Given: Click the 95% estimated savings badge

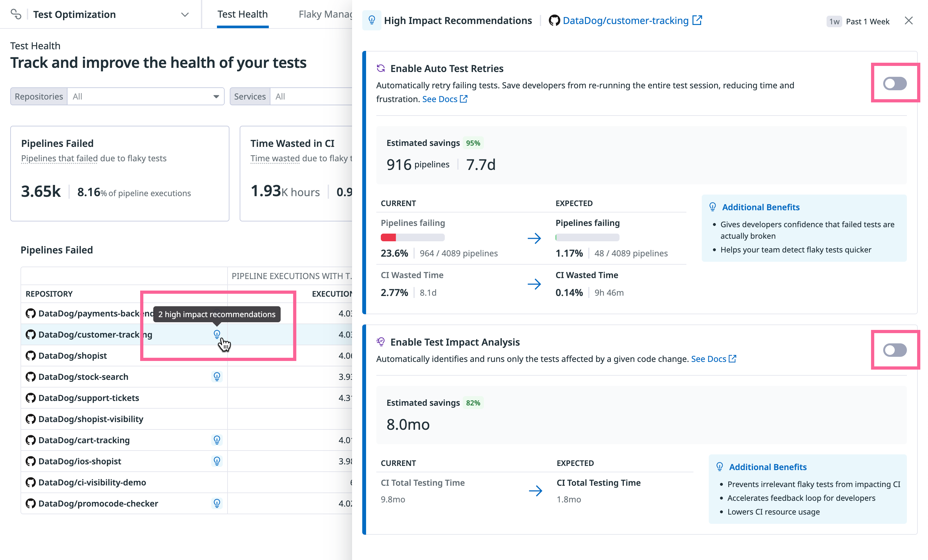Looking at the screenshot, I should click(473, 143).
